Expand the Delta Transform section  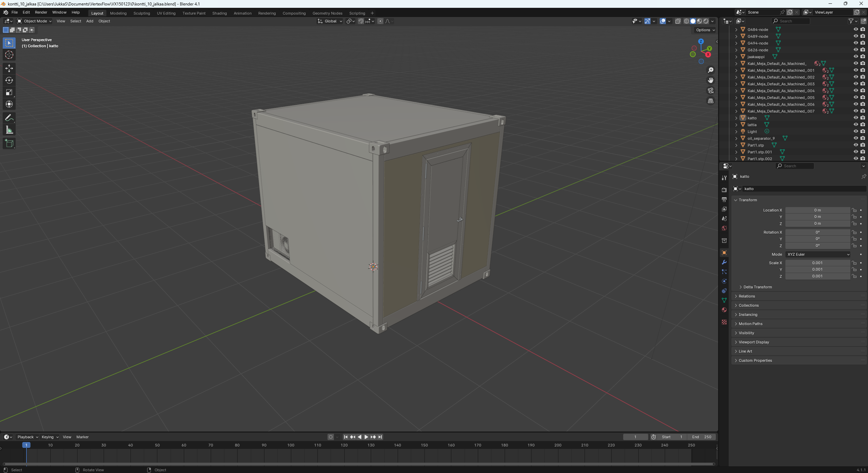[x=757, y=287]
